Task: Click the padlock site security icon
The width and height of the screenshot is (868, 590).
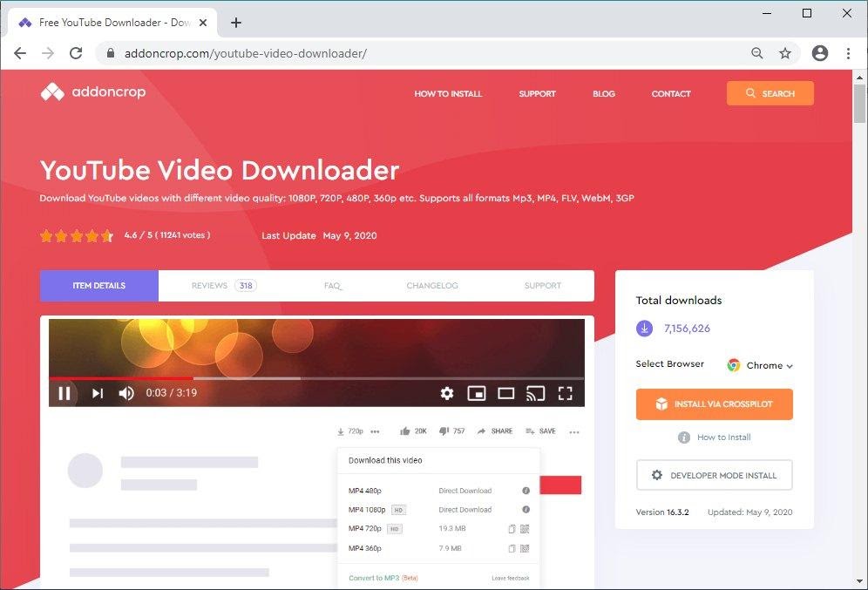Action: point(111,53)
